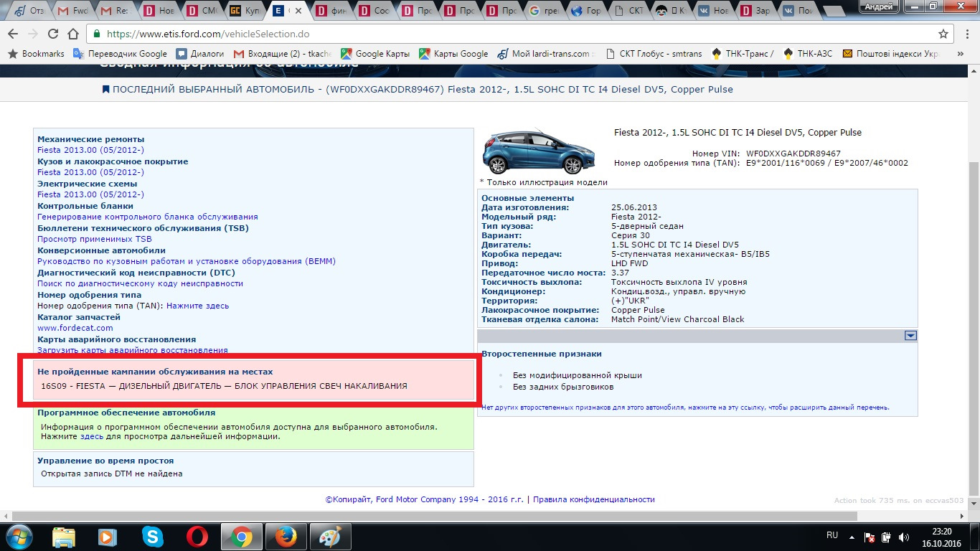
Task: Open Skype from the taskbar
Action: [x=152, y=537]
